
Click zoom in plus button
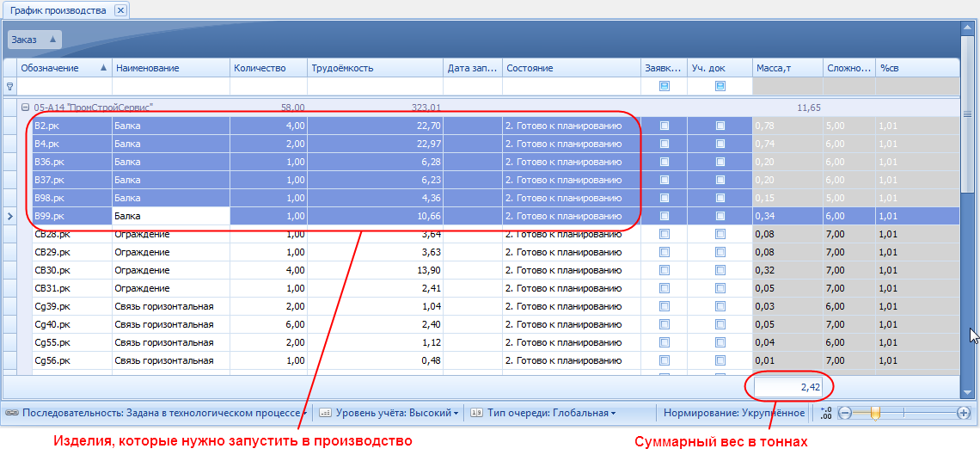pos(963,413)
